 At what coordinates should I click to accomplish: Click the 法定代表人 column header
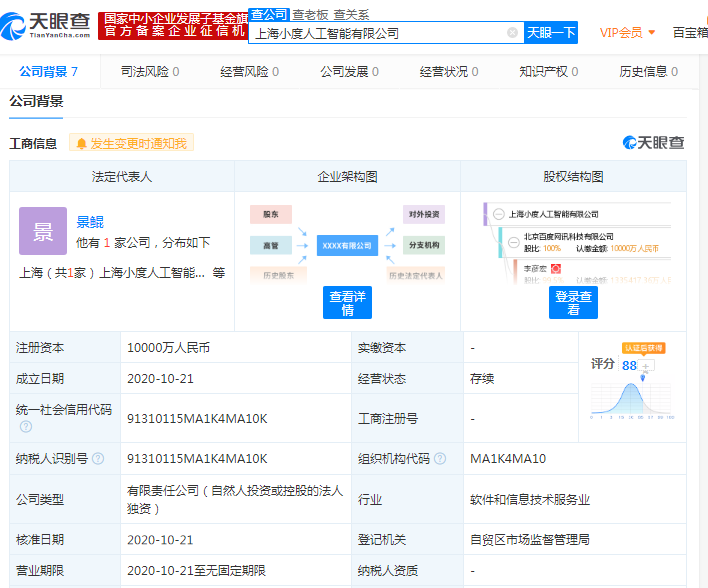tap(122, 176)
